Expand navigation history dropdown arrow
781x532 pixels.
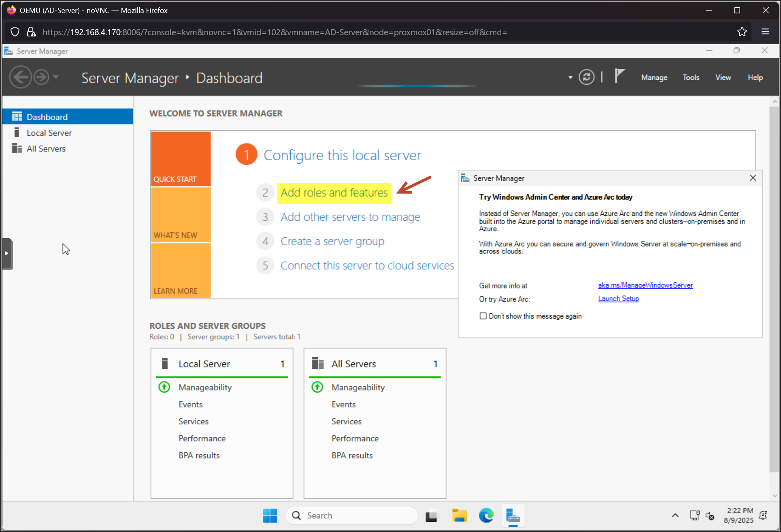coord(56,77)
